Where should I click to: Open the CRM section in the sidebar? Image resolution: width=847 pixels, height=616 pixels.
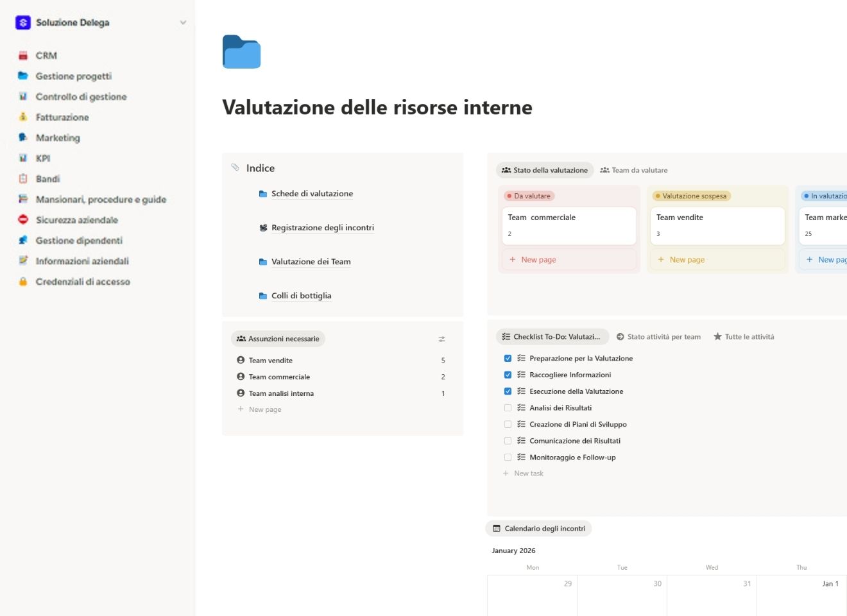(46, 55)
